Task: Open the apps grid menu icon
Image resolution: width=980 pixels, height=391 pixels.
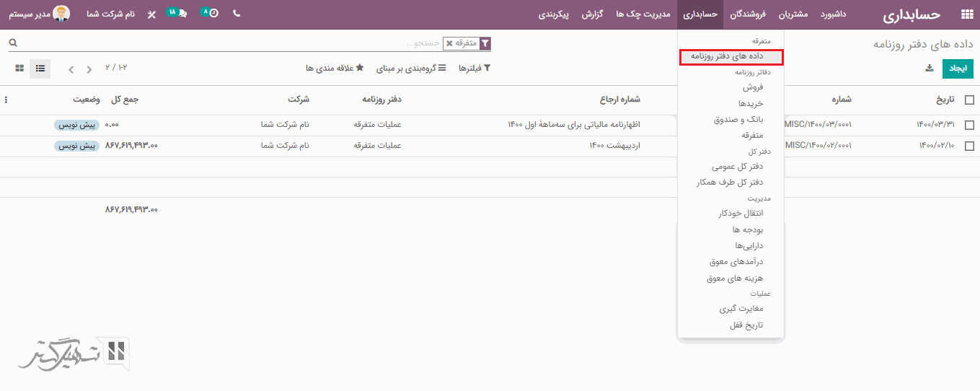Action: click(966, 14)
